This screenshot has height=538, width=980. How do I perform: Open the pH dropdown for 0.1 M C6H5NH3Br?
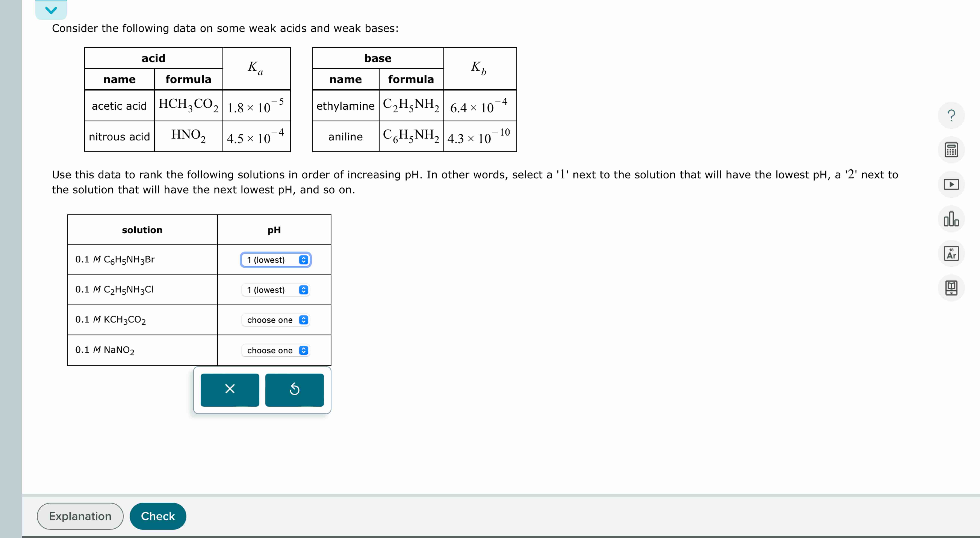click(x=275, y=260)
